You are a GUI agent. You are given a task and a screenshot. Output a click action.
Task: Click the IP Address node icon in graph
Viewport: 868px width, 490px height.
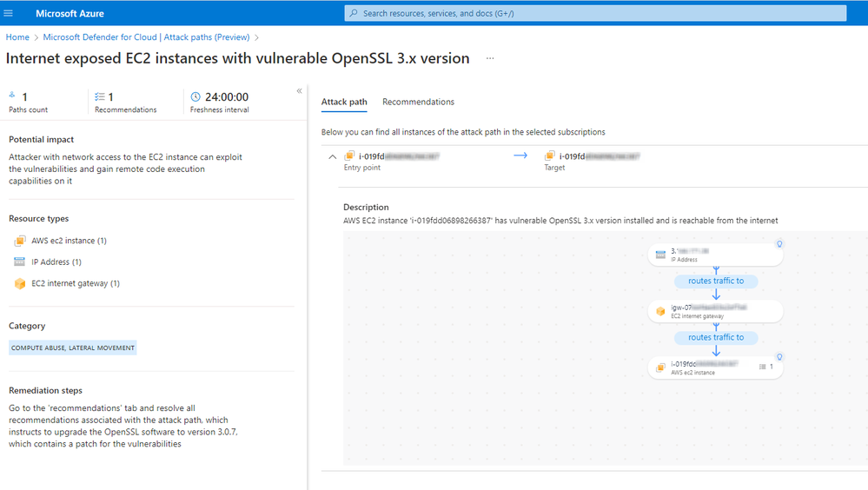[x=660, y=255]
